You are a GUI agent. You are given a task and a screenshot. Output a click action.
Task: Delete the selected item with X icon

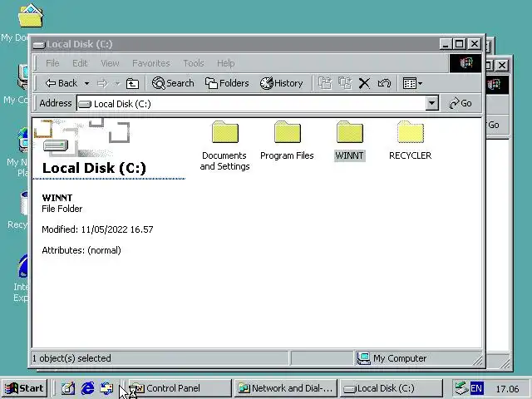[x=364, y=83]
